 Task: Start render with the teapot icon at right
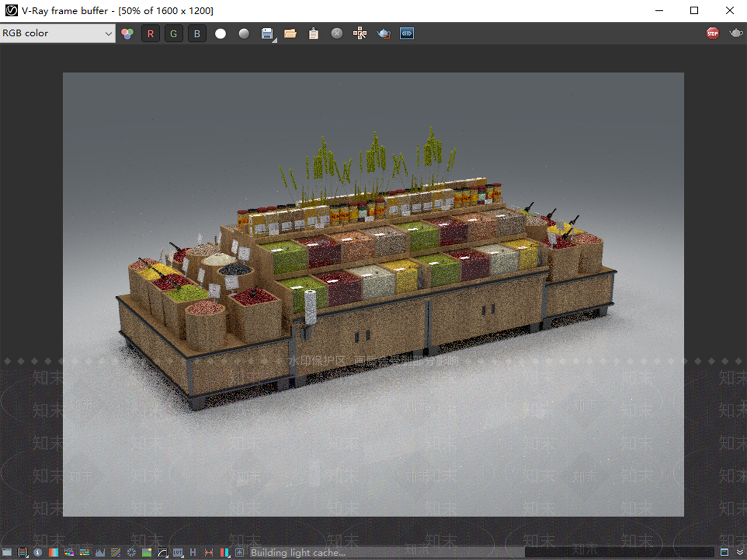(736, 33)
